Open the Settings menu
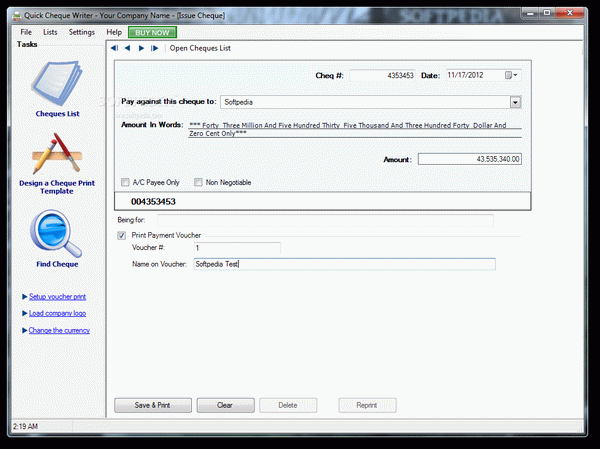This screenshot has width=600, height=449. (82, 32)
